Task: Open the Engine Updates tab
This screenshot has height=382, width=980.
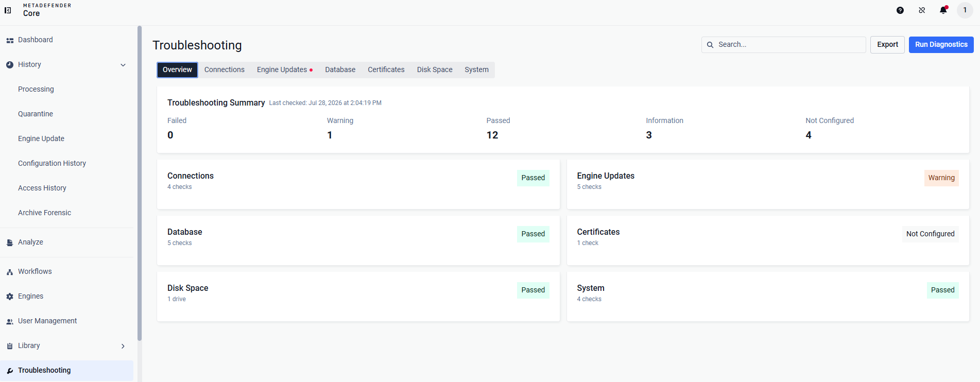Action: coord(285,70)
